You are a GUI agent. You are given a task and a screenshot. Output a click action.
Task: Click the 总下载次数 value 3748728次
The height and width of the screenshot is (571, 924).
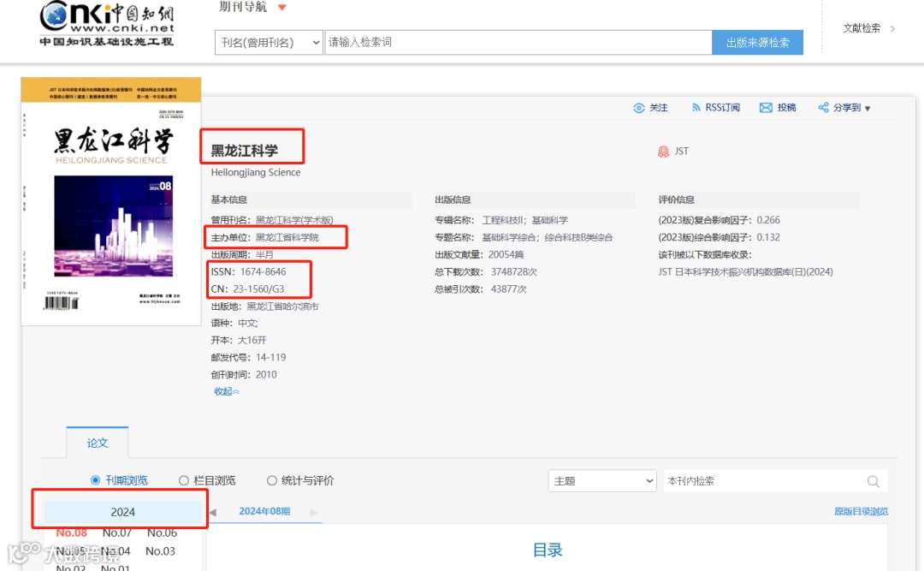(514, 272)
